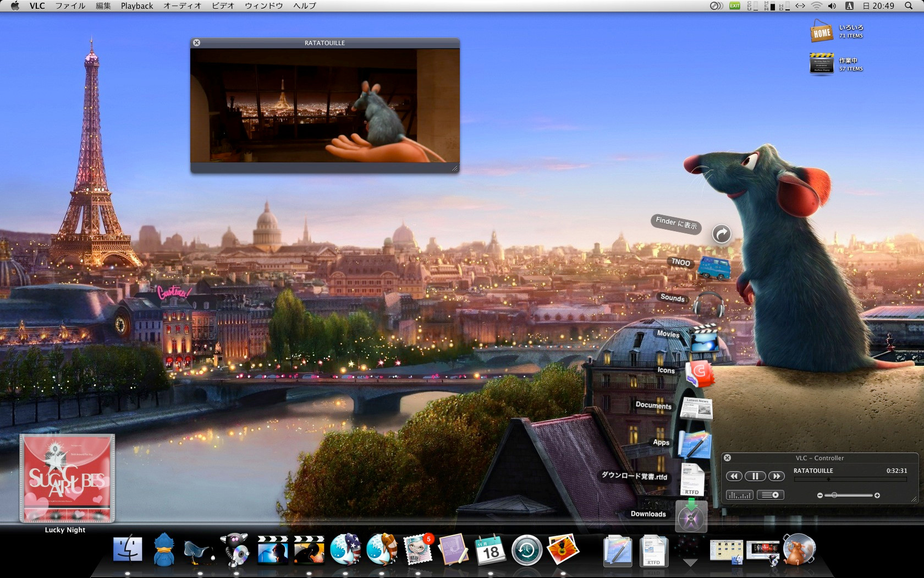This screenshot has width=924, height=578.
Task: Open the HOME いろいろ desktop folder
Action: (x=821, y=32)
